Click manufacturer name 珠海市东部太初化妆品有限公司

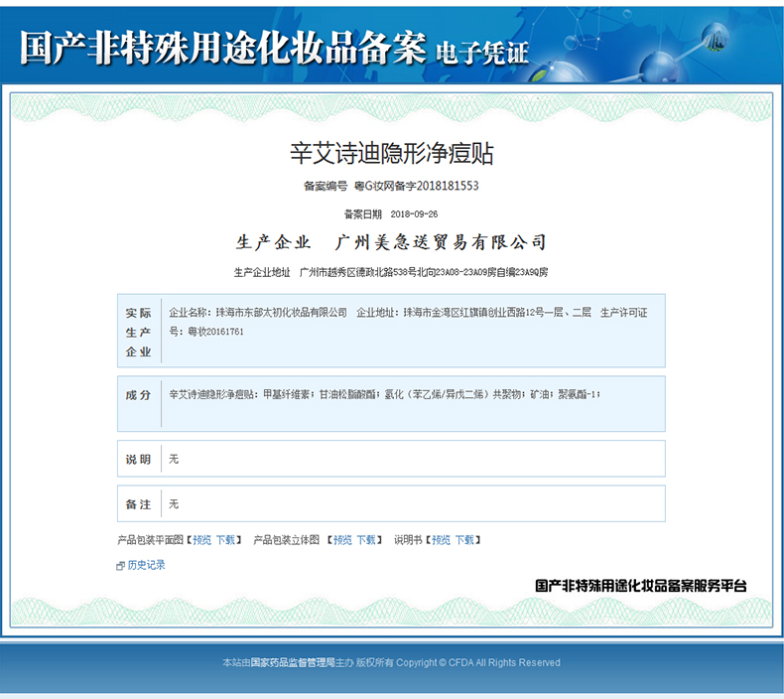(x=282, y=313)
